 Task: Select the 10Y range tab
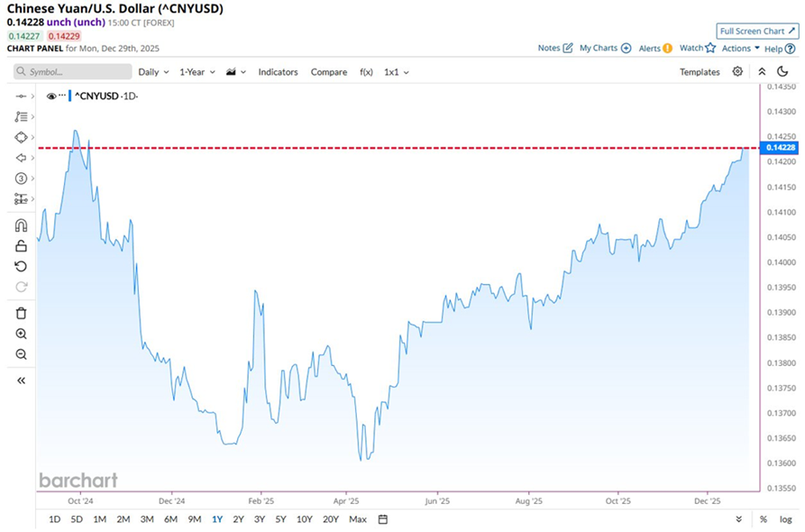pyautogui.click(x=305, y=519)
